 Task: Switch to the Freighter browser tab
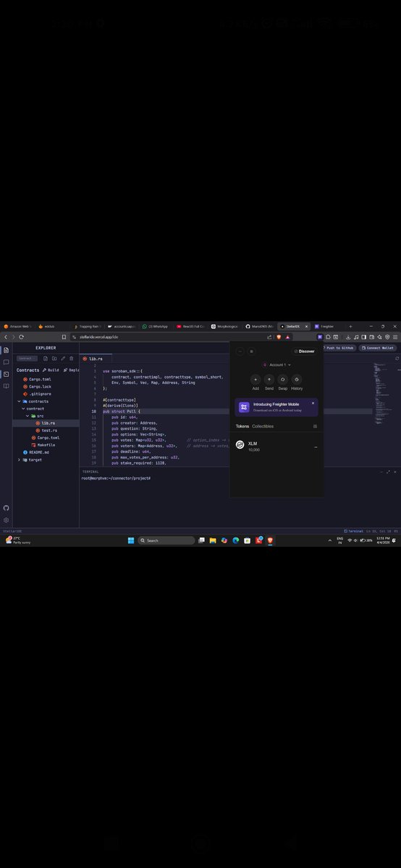pyautogui.click(x=326, y=326)
